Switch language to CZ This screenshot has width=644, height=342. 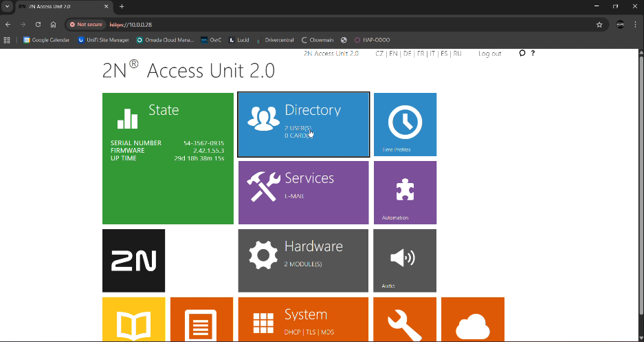pyautogui.click(x=379, y=54)
